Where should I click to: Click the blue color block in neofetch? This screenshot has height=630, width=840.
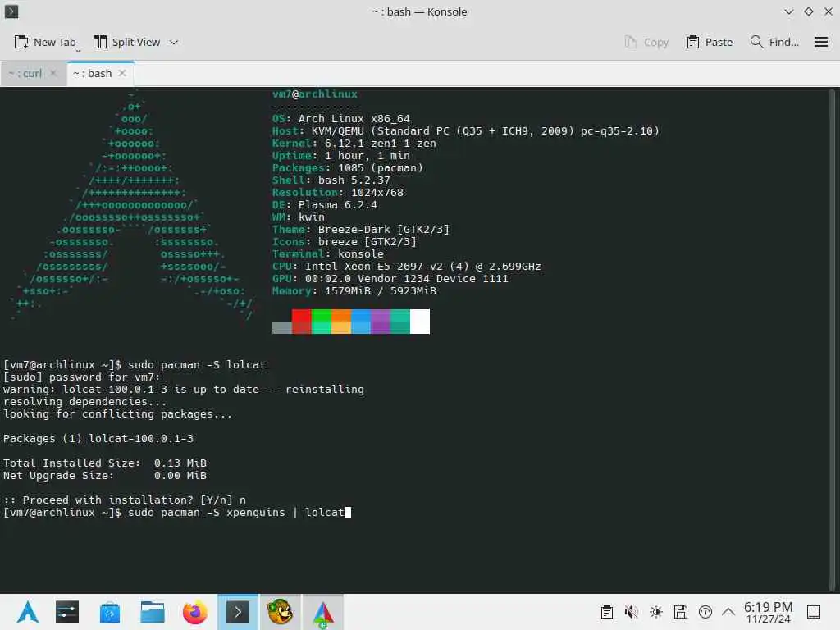tap(361, 322)
